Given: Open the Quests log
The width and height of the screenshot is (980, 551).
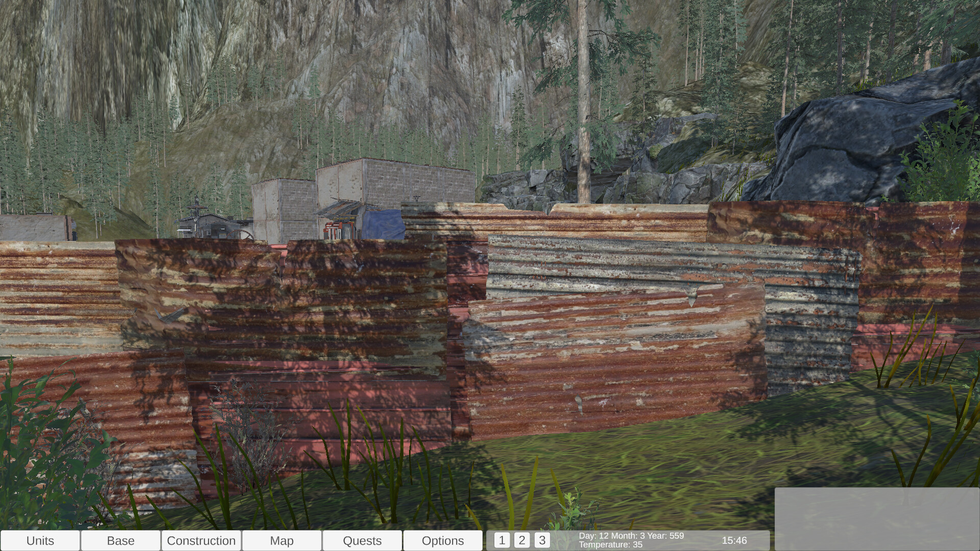Looking at the screenshot, I should tap(362, 540).
